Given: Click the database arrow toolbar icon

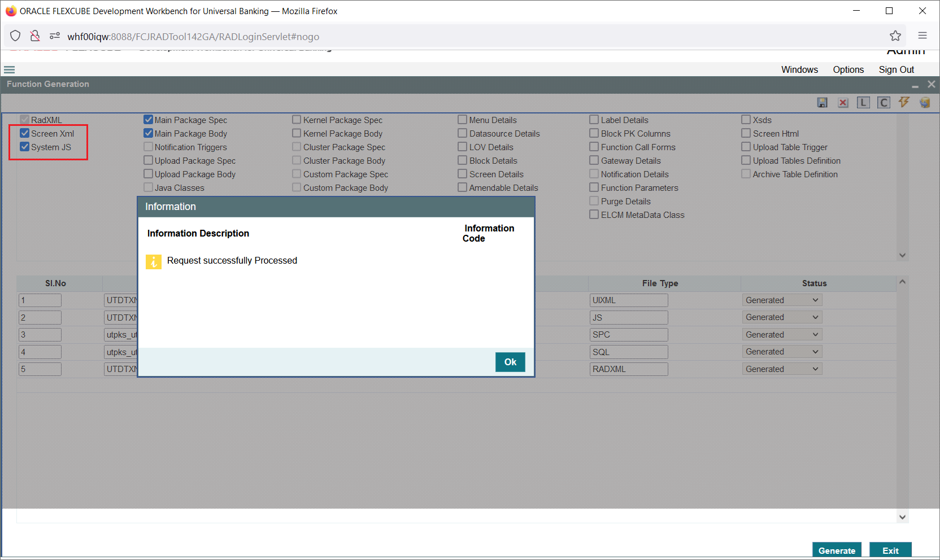Looking at the screenshot, I should 925,102.
